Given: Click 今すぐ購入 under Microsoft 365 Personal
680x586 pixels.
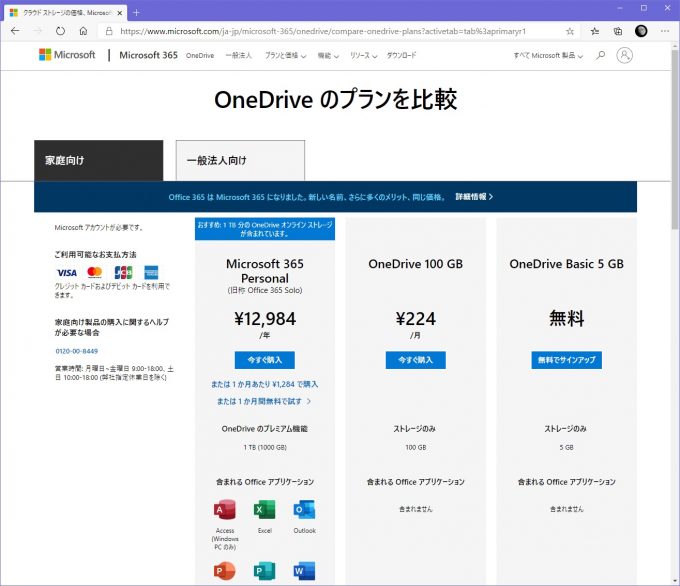Looking at the screenshot, I should point(265,360).
